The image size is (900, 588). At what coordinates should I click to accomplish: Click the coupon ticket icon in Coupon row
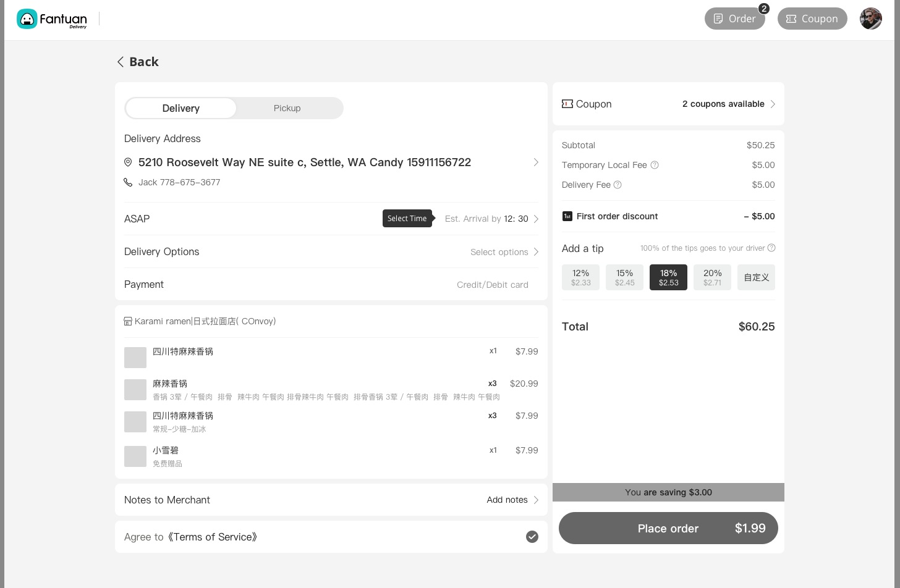tap(567, 104)
